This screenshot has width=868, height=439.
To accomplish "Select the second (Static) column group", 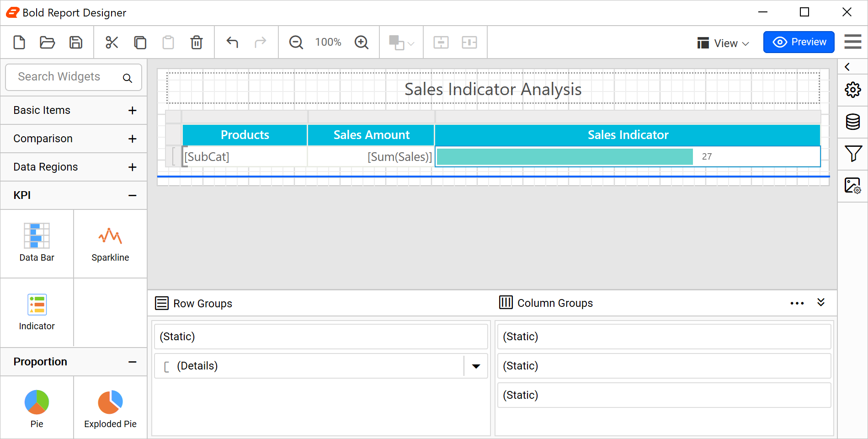I will point(664,366).
